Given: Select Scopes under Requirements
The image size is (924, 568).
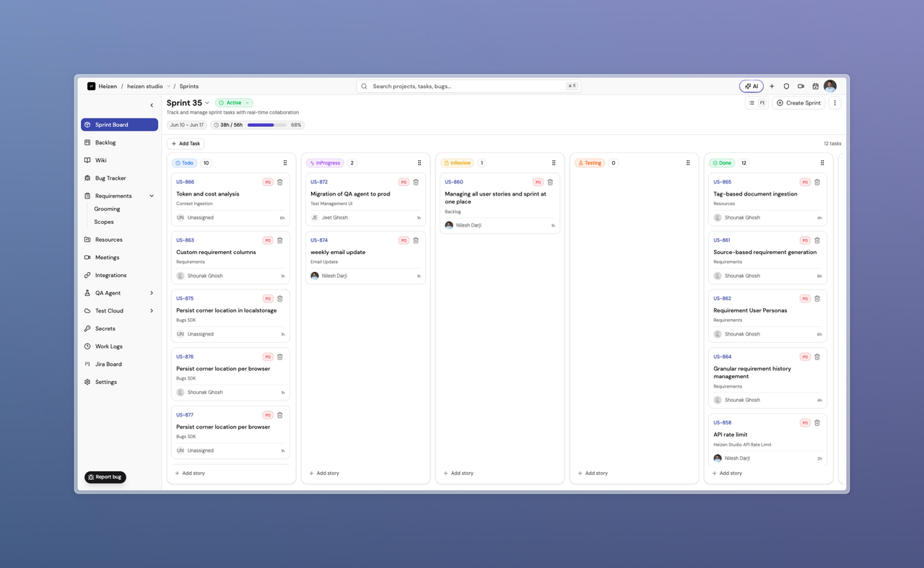Looking at the screenshot, I should 104,222.
